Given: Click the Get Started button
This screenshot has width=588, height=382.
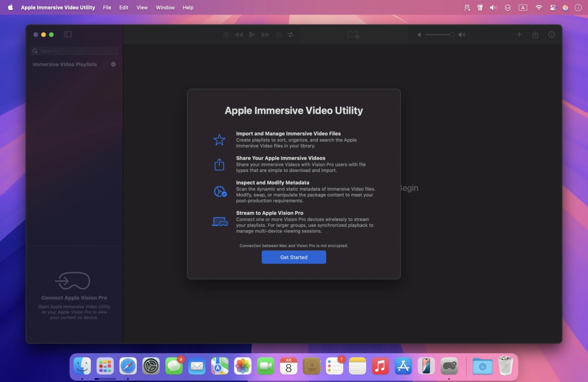Looking at the screenshot, I should 294,257.
